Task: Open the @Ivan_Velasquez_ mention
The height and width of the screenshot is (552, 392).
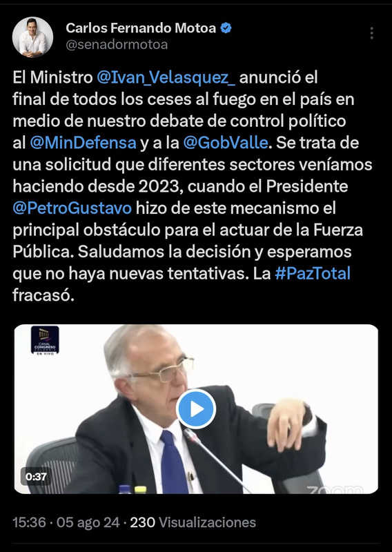Action: coord(166,77)
